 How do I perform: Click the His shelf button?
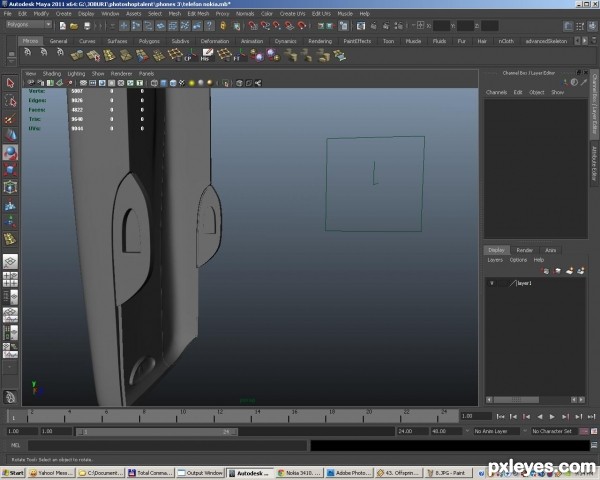pyautogui.click(x=207, y=55)
